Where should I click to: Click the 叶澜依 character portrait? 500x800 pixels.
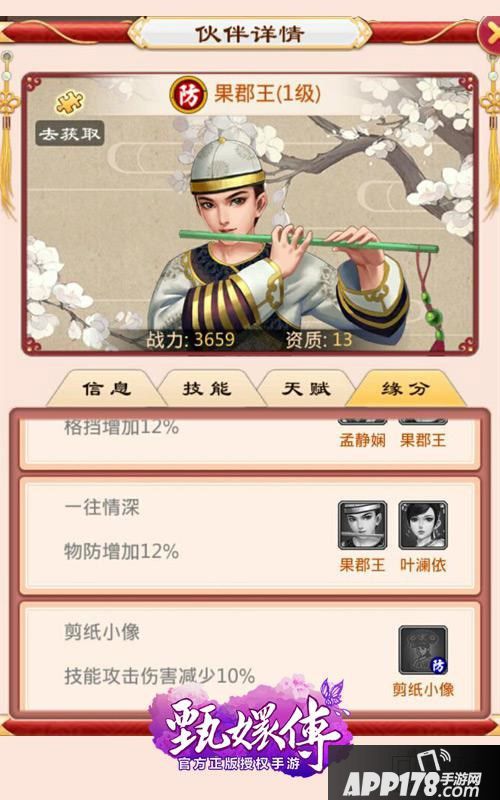click(x=423, y=526)
